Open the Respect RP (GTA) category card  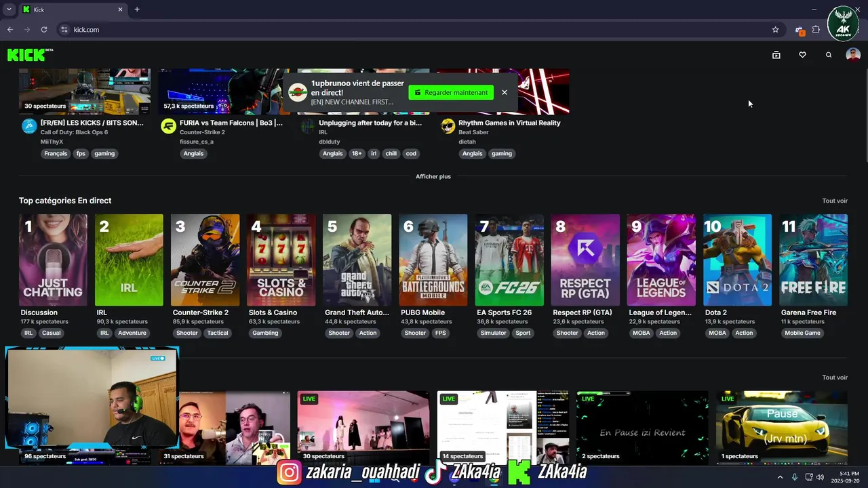point(585,260)
